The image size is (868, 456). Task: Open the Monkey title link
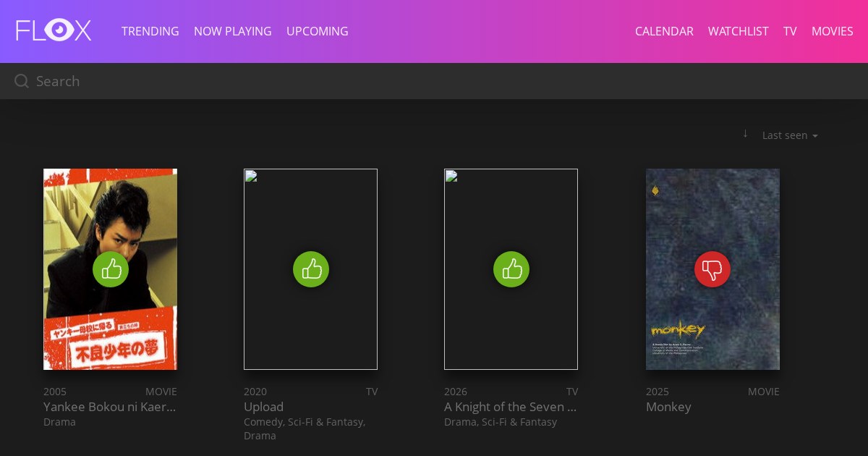(x=668, y=407)
